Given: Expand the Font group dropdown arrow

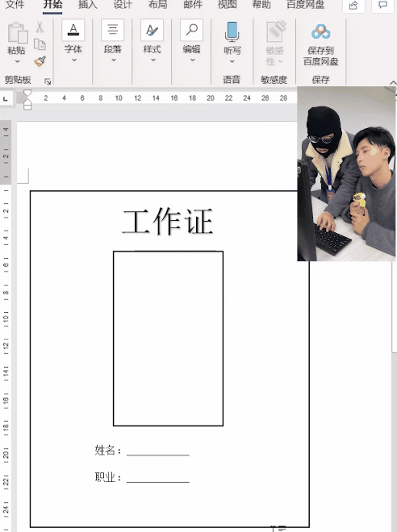Looking at the screenshot, I should tap(73, 60).
